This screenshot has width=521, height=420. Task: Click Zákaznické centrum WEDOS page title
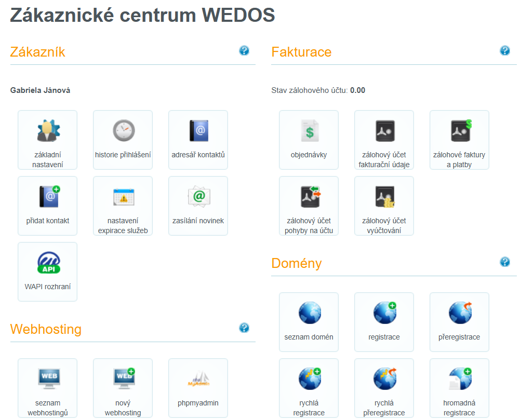tap(142, 15)
